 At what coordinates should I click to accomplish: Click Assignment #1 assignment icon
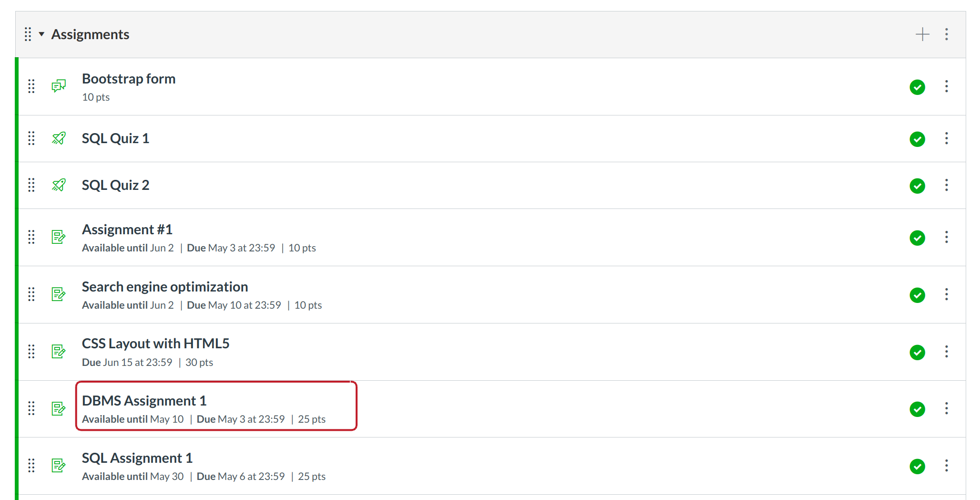point(59,237)
